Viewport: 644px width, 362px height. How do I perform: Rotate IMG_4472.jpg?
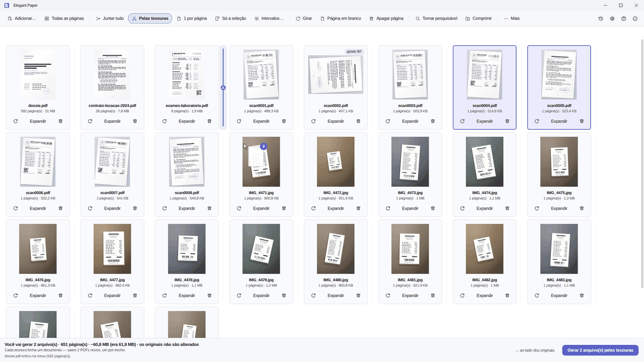[313, 208]
